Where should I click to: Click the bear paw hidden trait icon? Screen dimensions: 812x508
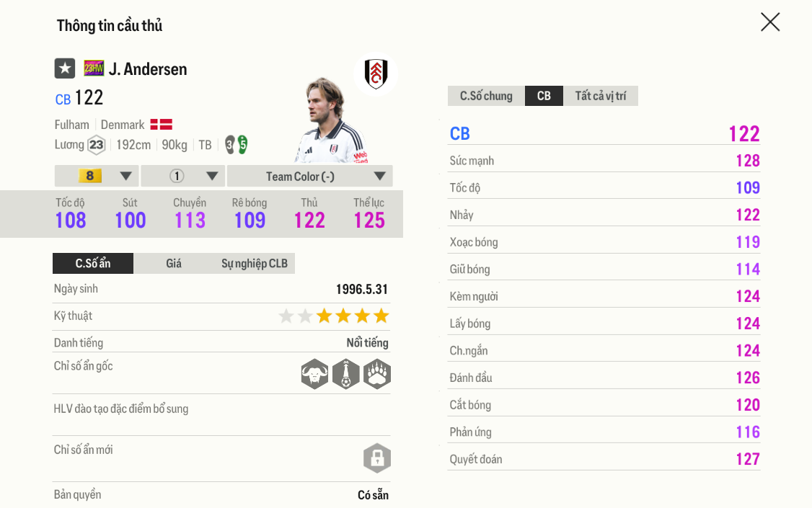(x=377, y=374)
